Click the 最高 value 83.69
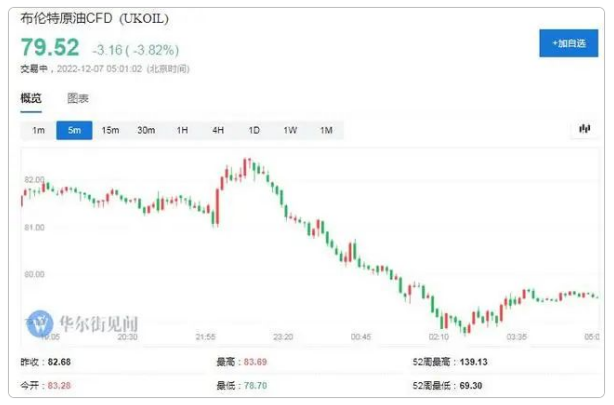This screenshot has width=614, height=405. coord(255,362)
